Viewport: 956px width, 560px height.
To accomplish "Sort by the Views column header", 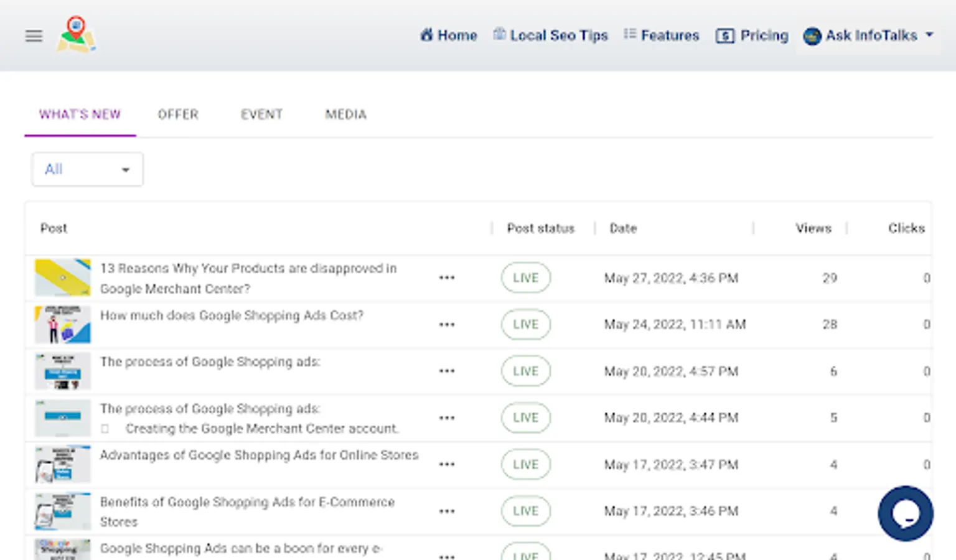I will (813, 228).
